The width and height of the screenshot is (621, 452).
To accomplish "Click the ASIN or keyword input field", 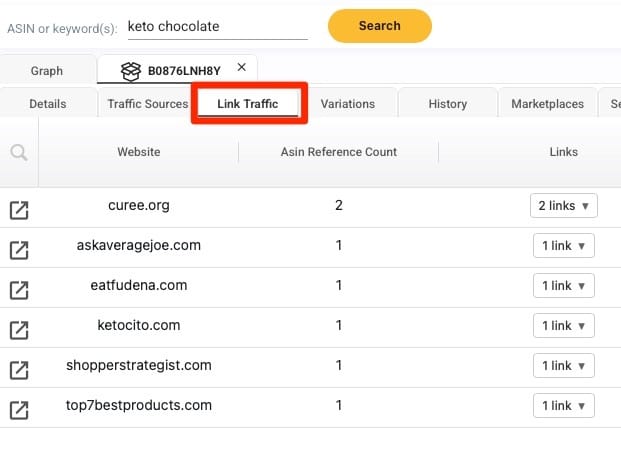I will coord(217,26).
